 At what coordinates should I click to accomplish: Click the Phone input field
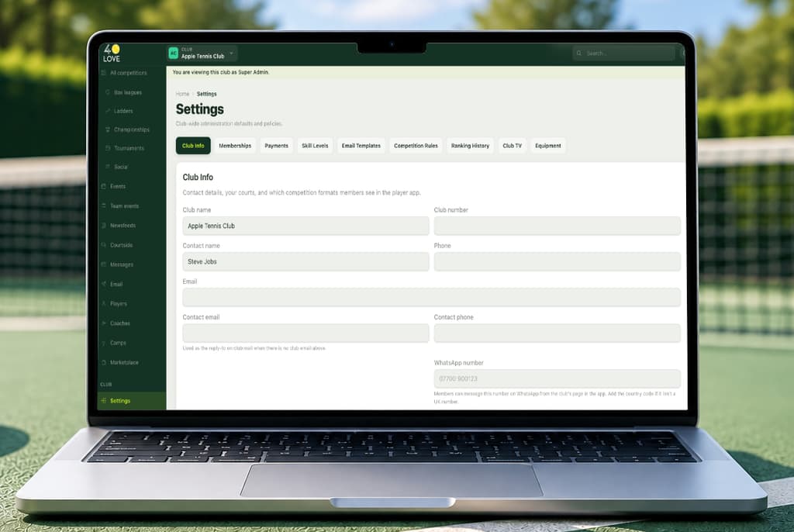point(557,262)
